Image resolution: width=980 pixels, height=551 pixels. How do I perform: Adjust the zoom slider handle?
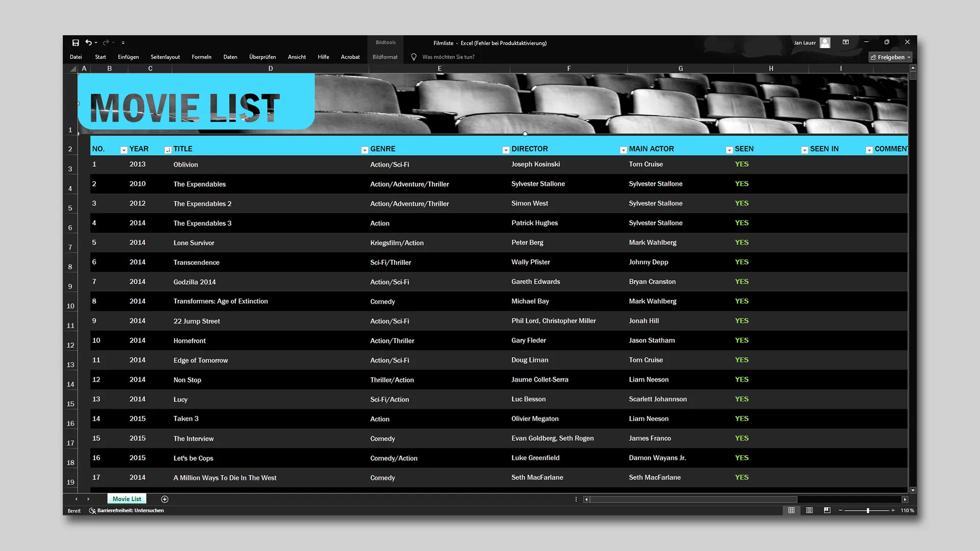coord(868,510)
